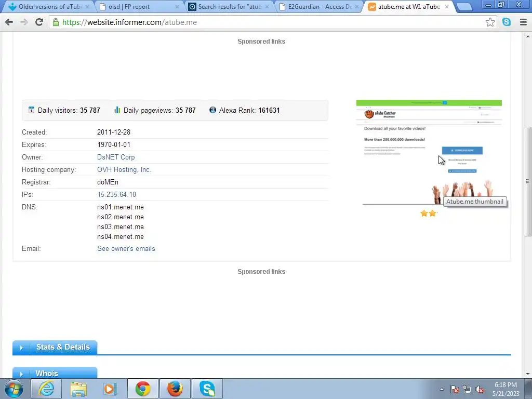Switch to the oisd FP report tab
The image size is (532, 399).
tap(137, 6)
